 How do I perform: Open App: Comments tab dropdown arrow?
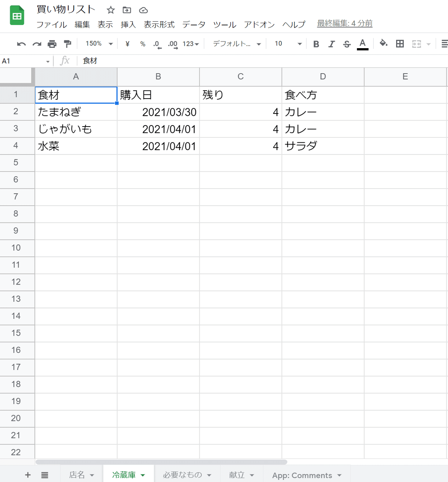click(339, 475)
